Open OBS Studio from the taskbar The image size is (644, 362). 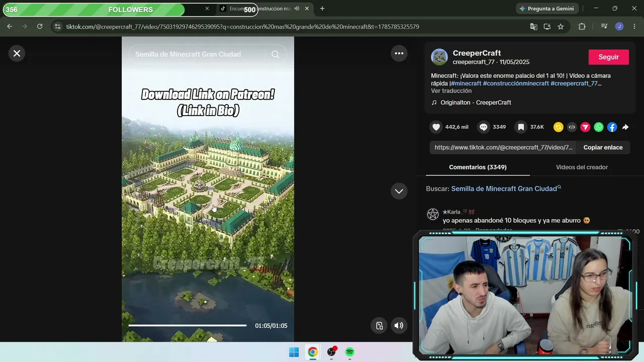[332, 352]
